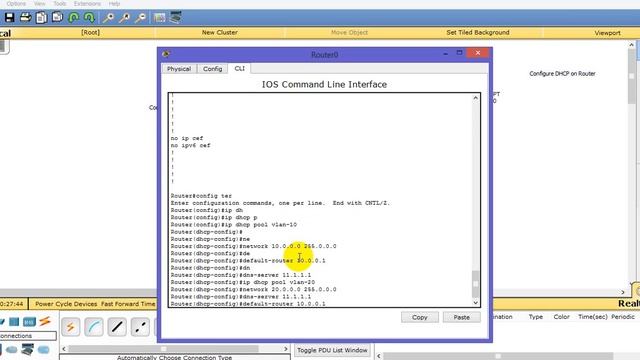
Task: Select the automatic connection lightning icon
Action: tap(71, 327)
